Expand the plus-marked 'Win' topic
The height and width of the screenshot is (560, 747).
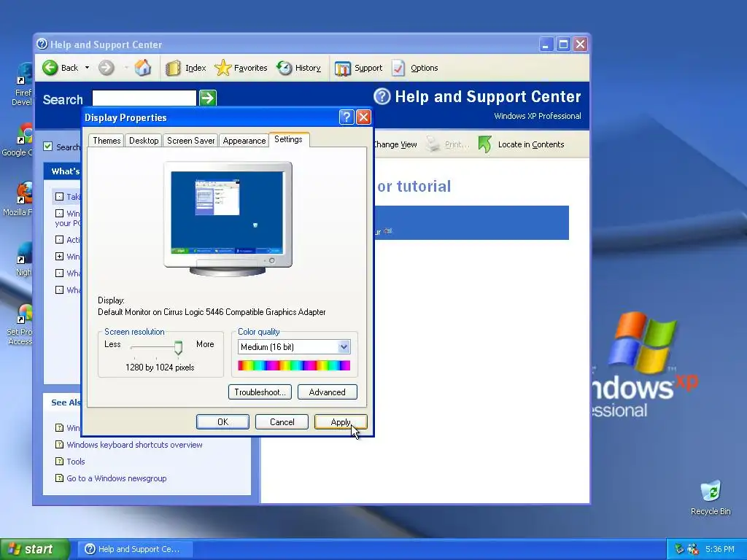[59, 256]
